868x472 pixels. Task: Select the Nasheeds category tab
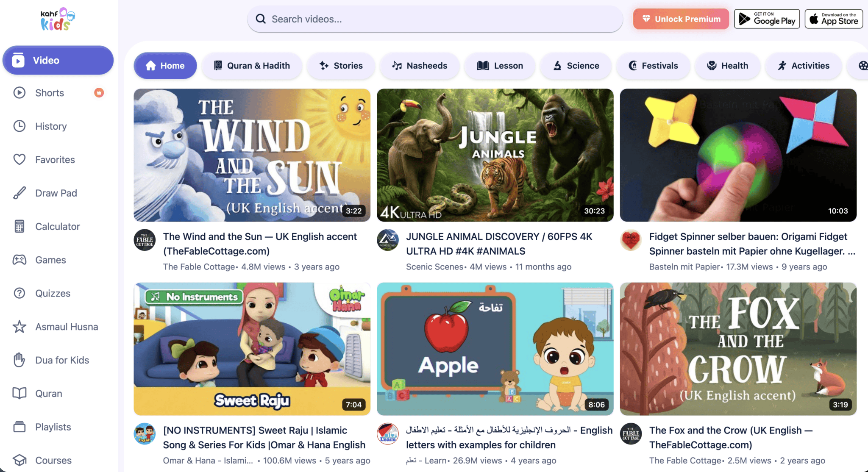[x=420, y=66]
